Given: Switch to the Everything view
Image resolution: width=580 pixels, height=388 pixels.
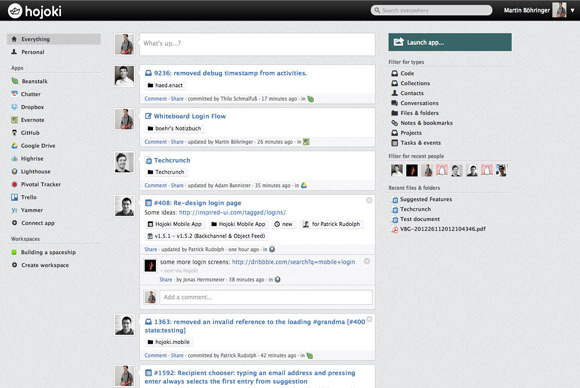Looking at the screenshot, I should coord(54,39).
